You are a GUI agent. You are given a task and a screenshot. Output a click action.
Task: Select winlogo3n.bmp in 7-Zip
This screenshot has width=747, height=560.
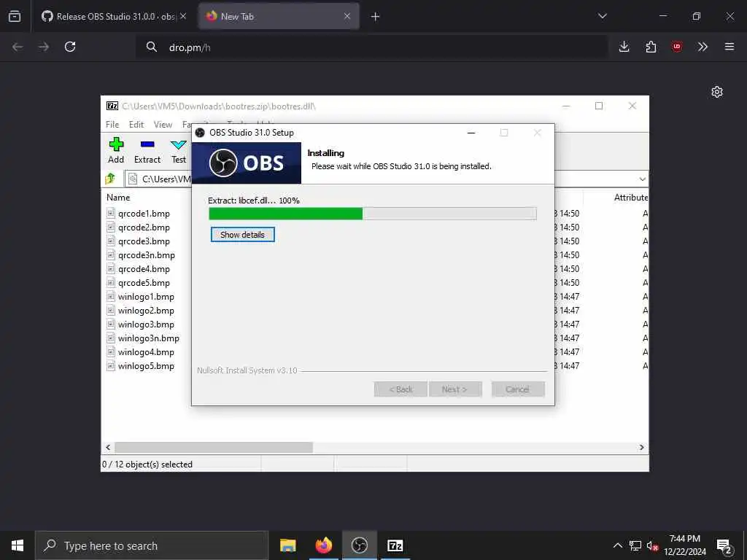[x=149, y=338]
